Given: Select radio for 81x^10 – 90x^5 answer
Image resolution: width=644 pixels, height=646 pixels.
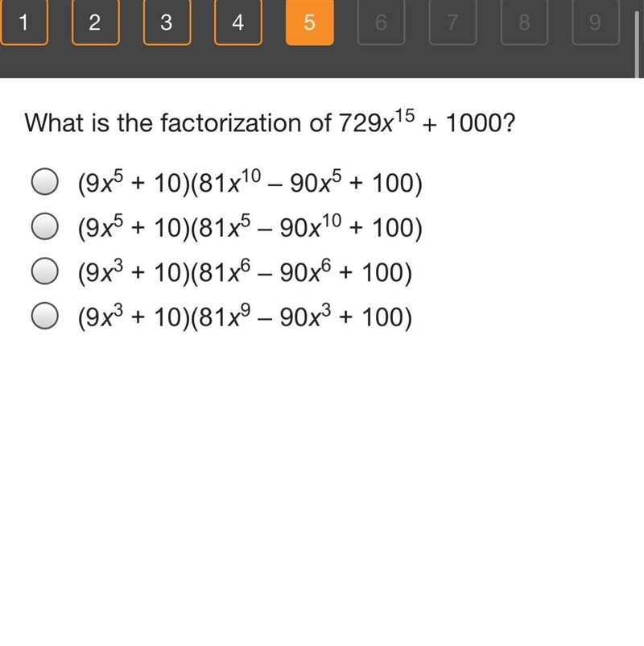Looking at the screenshot, I should click(x=45, y=181).
